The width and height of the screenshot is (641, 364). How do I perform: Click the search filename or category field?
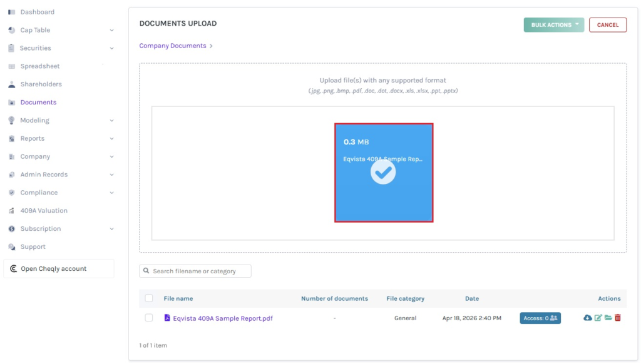point(196,271)
